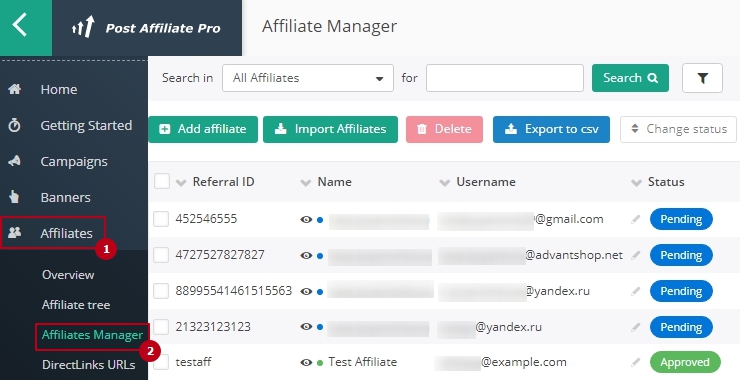740x380 pixels.
Task: Open the Username column sort chevron
Action: (445, 183)
